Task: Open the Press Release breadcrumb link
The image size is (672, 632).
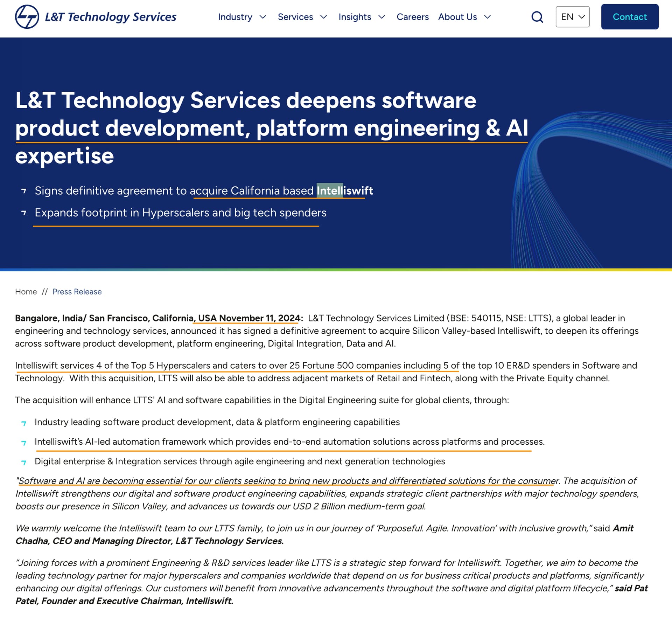Action: click(x=77, y=292)
